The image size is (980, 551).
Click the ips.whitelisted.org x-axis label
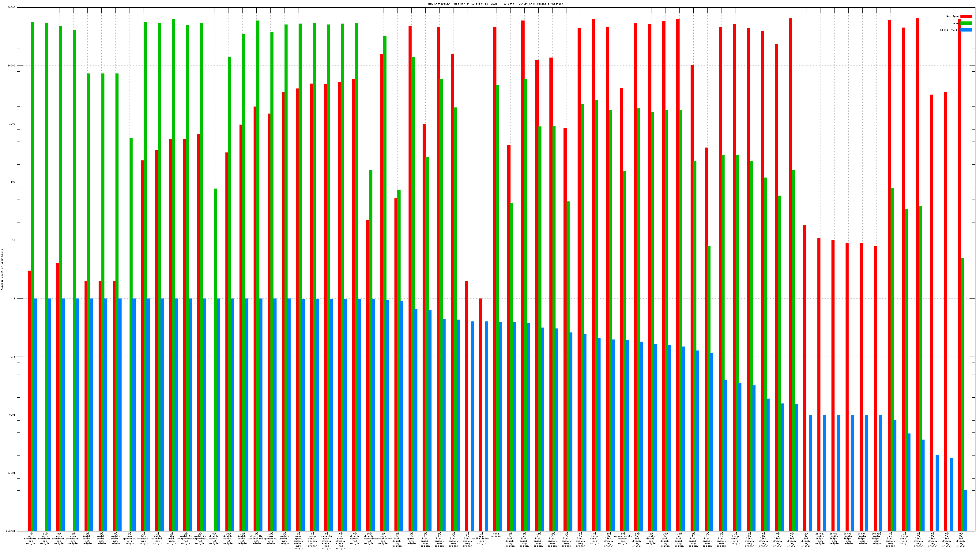482,538
